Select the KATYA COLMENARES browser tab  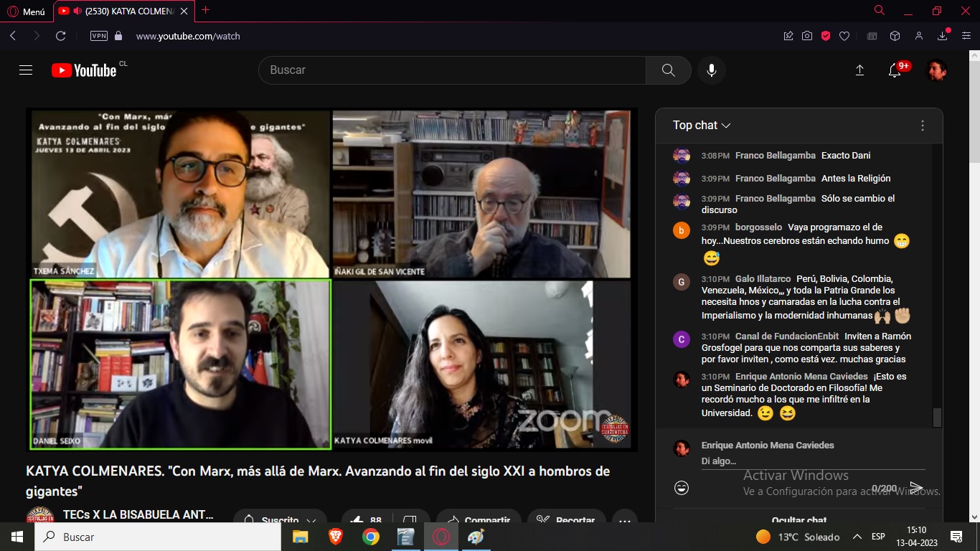click(x=124, y=11)
